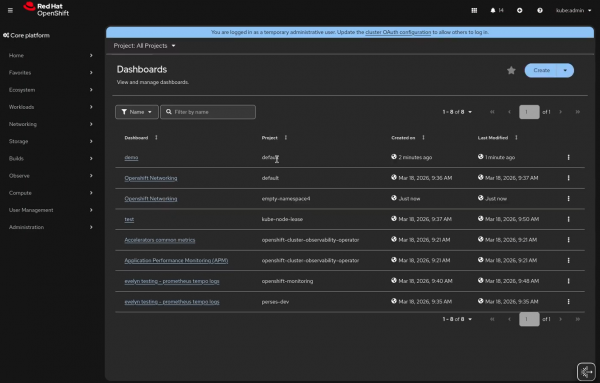This screenshot has width=600, height=383.
Task: Expand the Observe navigation section
Action: click(51, 176)
